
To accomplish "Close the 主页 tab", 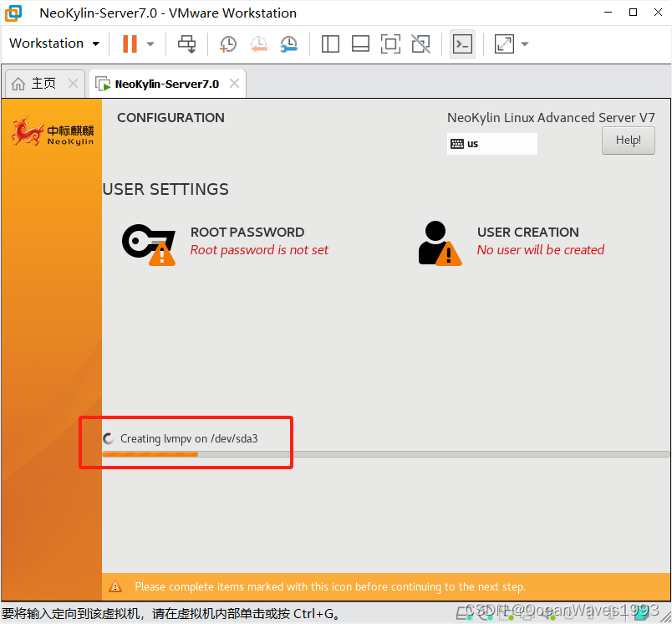I will [x=74, y=83].
